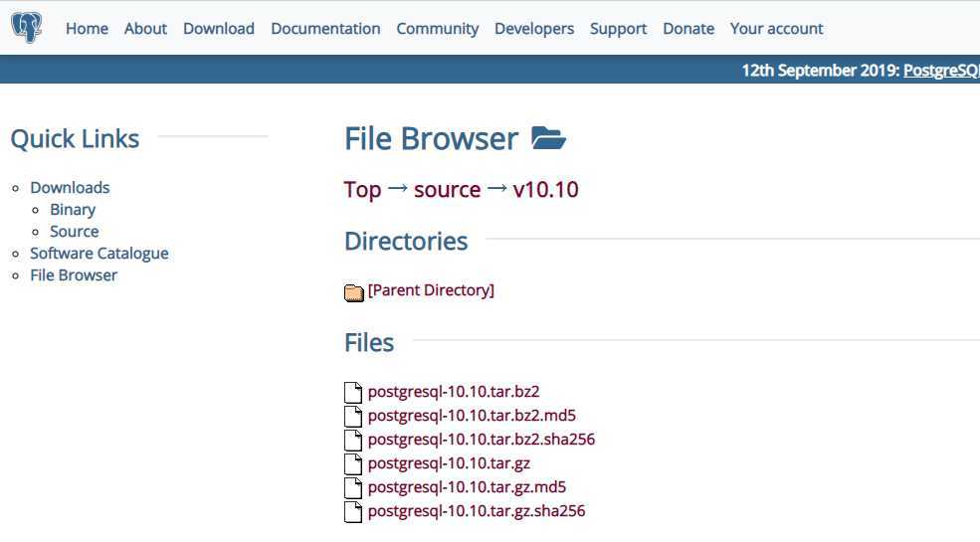Image resolution: width=980 pixels, height=542 pixels.
Task: Click the file icon for postgresql-10.10.tar.bz2.sha256
Action: 353,440
